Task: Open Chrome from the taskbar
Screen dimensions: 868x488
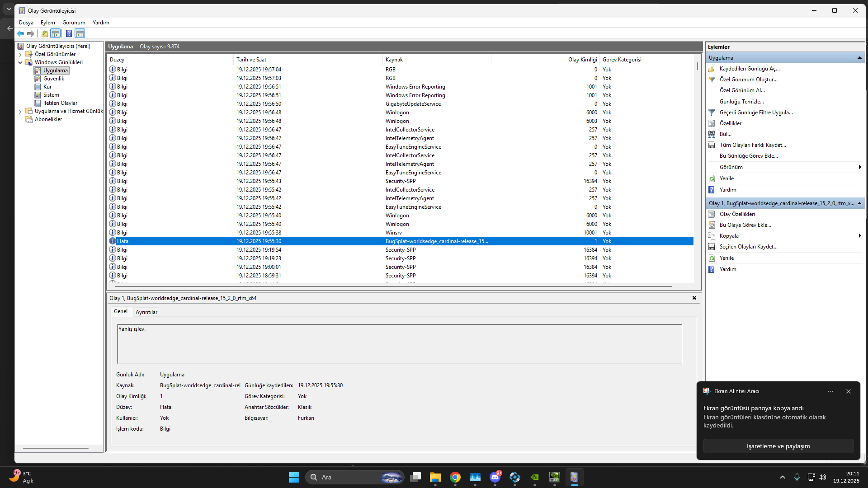Action: [455, 477]
